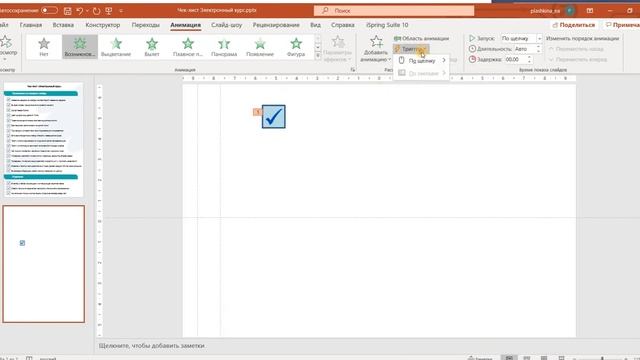Toggle the Автосохранение switch
The height and width of the screenshot is (360, 640).
click(x=49, y=10)
